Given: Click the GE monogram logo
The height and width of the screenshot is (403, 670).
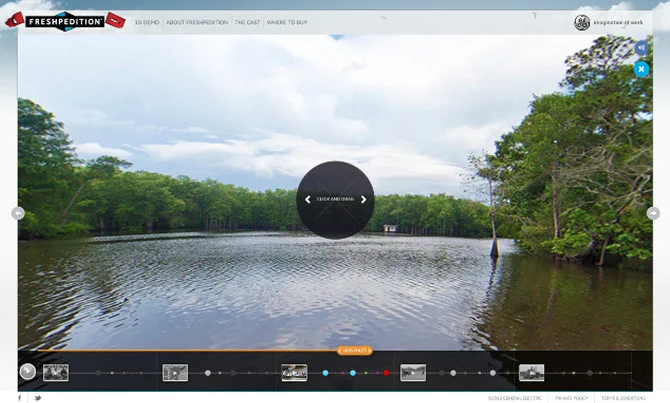Looking at the screenshot, I should pos(582,22).
